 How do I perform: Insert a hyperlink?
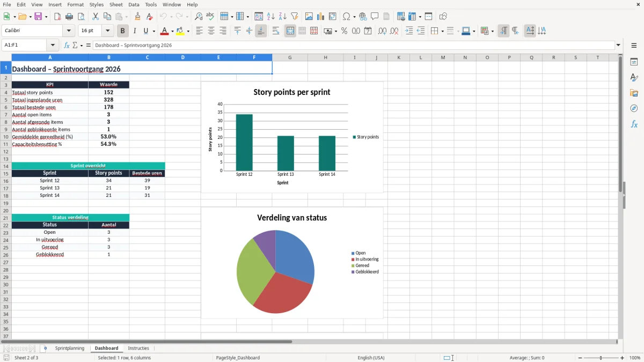pos(363,17)
